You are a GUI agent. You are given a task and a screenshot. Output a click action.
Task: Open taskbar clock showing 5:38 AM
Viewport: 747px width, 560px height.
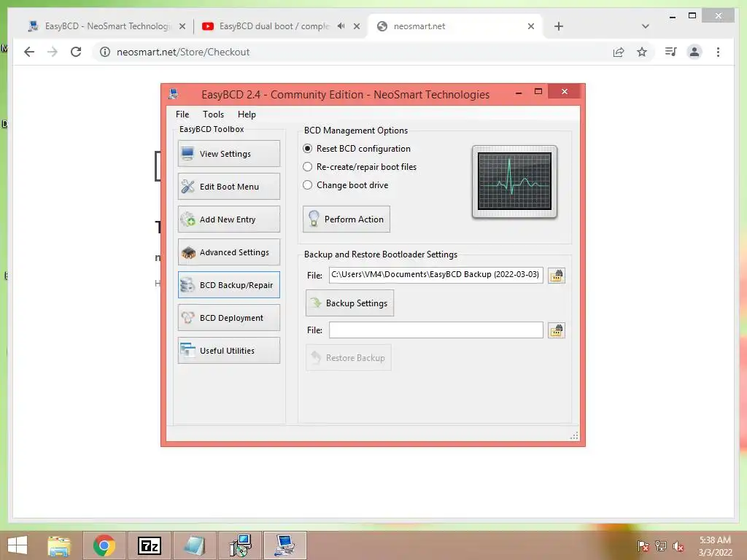(715, 546)
